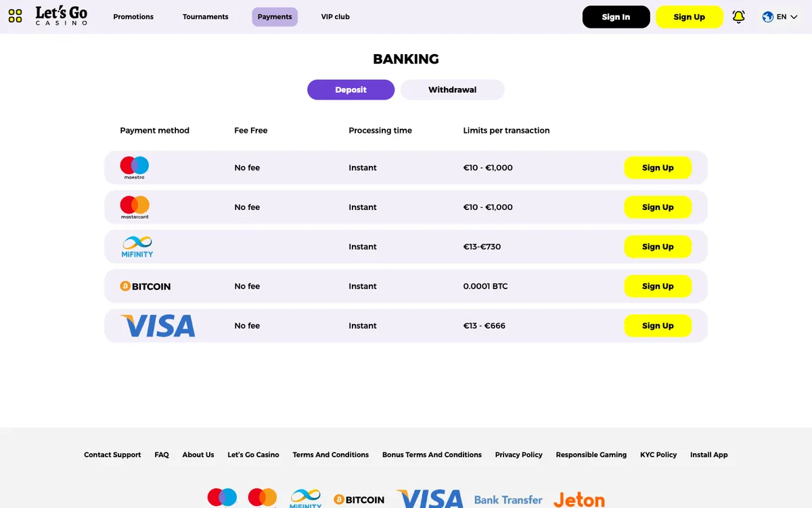Viewport: 812px width, 508px height.
Task: Open the KYC Policy link
Action: (658, 454)
